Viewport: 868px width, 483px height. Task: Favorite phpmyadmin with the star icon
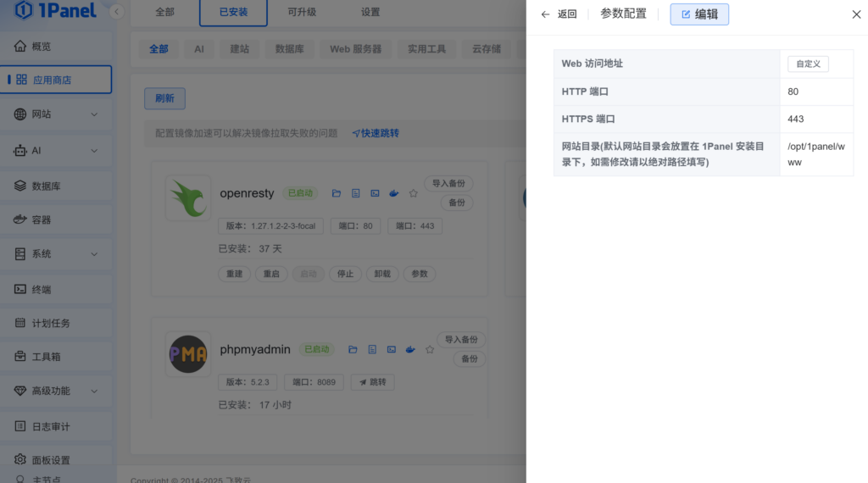click(x=430, y=350)
